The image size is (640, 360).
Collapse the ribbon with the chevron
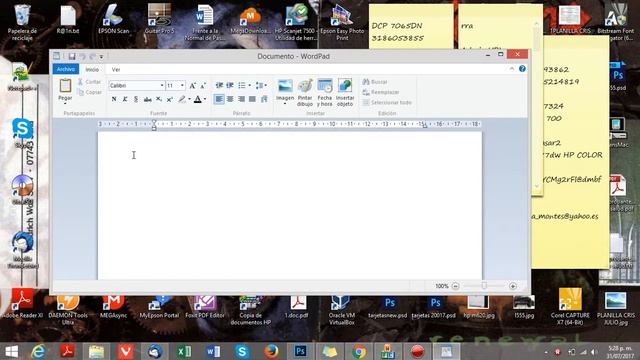click(x=511, y=69)
